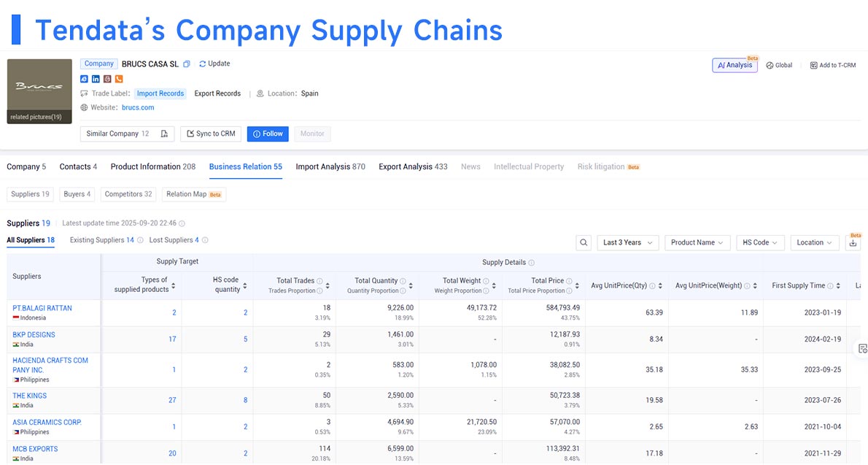Open the LinkedIn profile icon
This screenshot has height=465, width=868.
(x=96, y=80)
